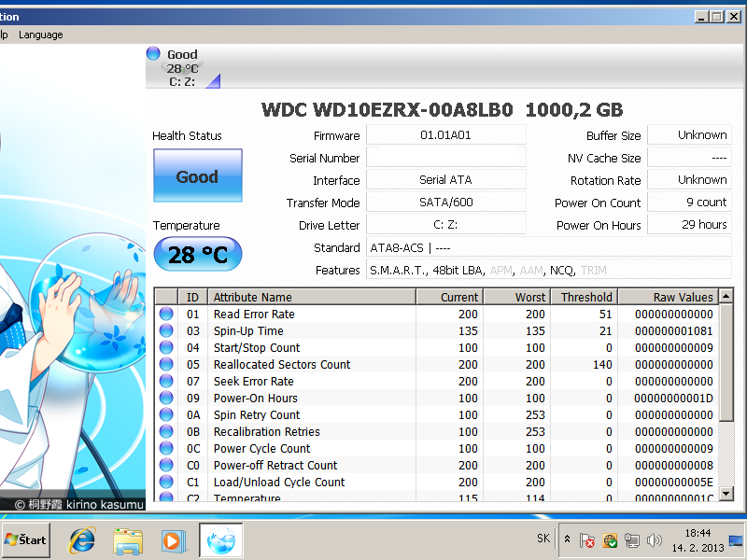
Task: Click the blue disk status orb next to Good
Action: 153,53
